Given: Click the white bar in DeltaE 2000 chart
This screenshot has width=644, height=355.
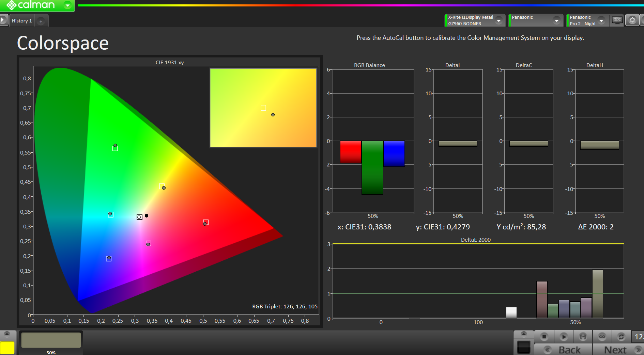Looking at the screenshot, I should 511,312.
